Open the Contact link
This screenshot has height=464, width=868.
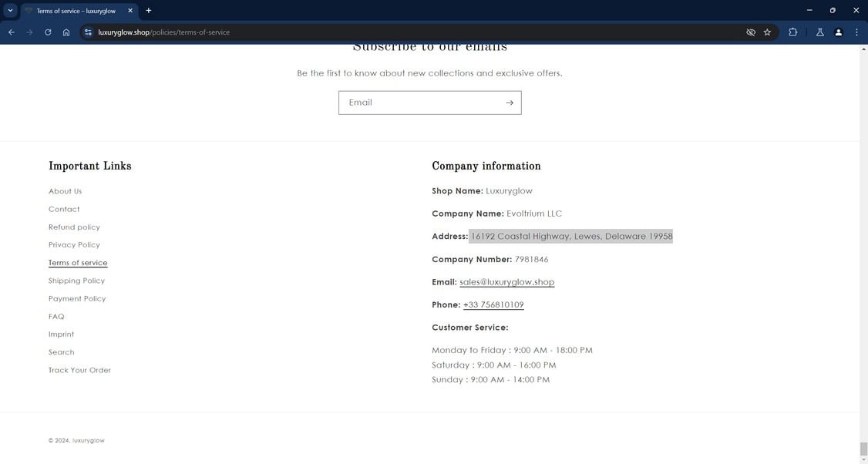click(64, 210)
